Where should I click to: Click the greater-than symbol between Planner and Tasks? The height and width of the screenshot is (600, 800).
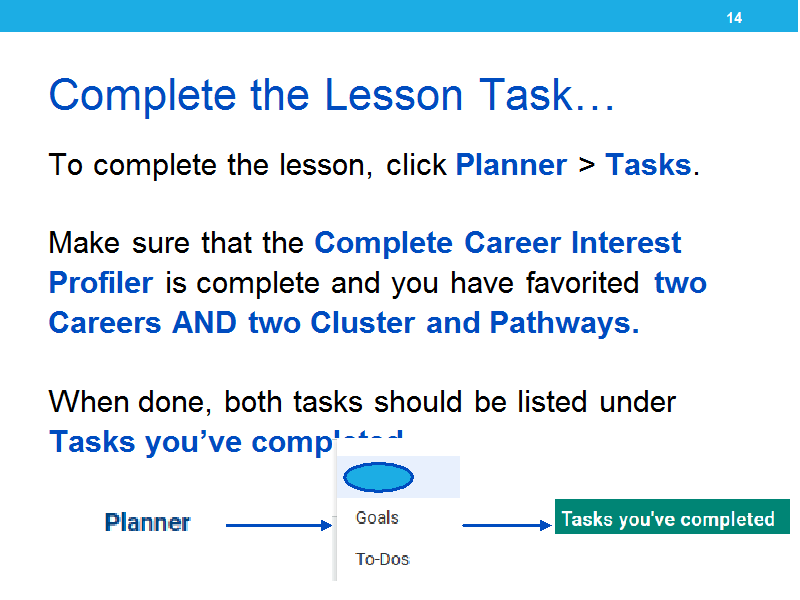(x=587, y=165)
